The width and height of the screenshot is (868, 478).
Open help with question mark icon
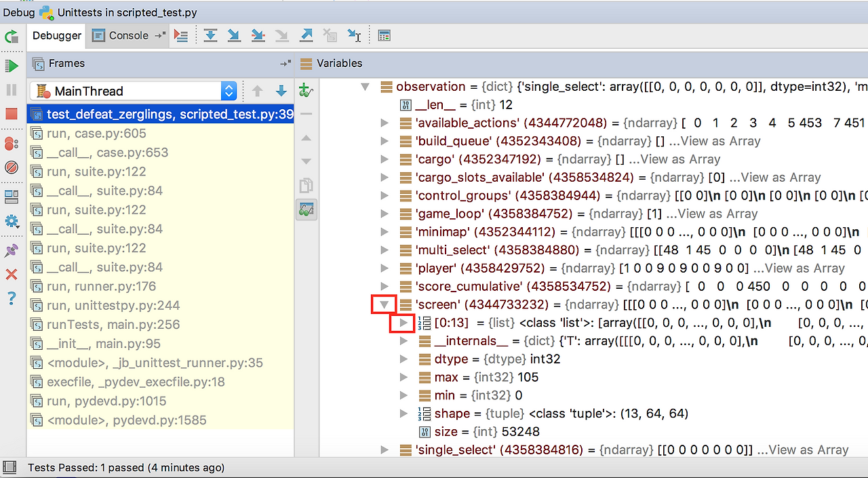[12, 298]
